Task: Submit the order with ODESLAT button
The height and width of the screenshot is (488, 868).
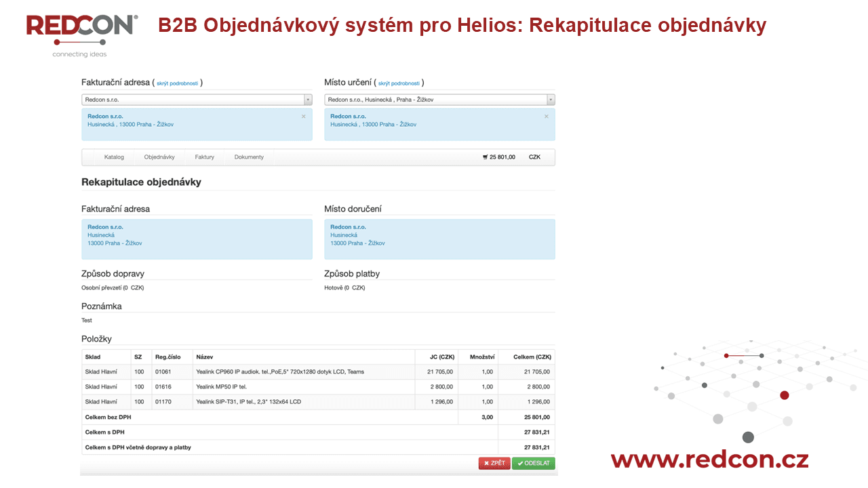Action: pos(534,464)
